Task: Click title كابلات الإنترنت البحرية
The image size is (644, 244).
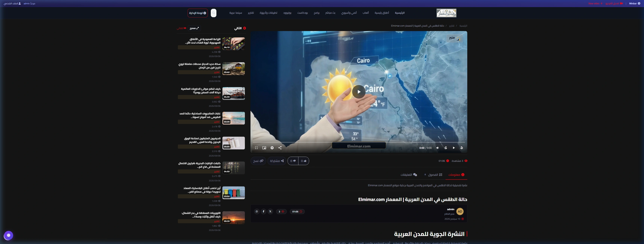Action: tap(200, 165)
